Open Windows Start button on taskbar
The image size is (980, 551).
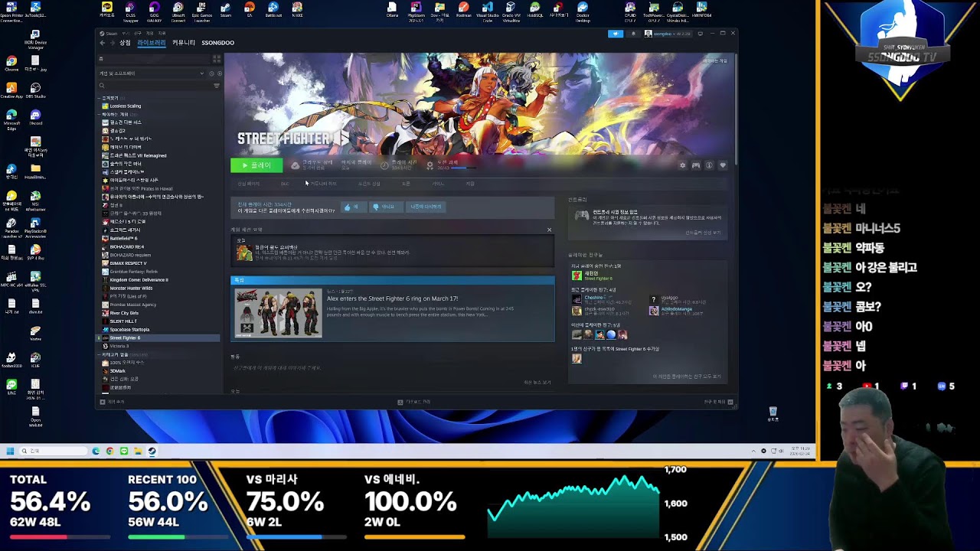pyautogui.click(x=11, y=451)
